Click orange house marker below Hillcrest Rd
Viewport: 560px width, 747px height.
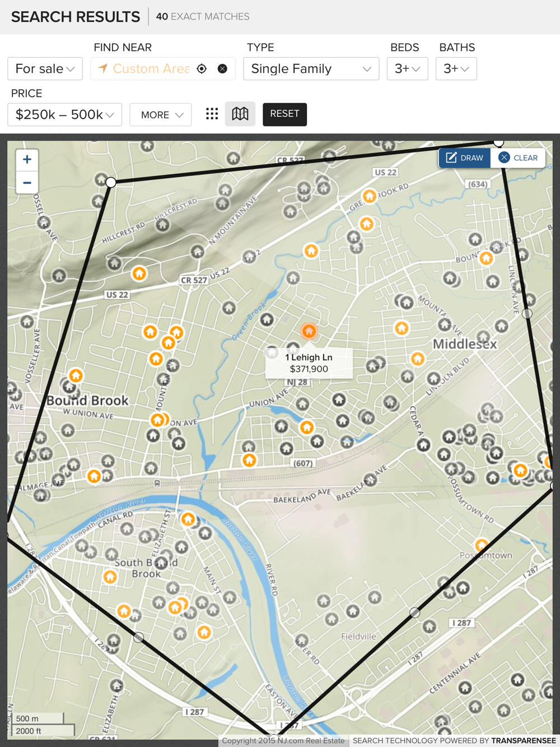point(139,273)
